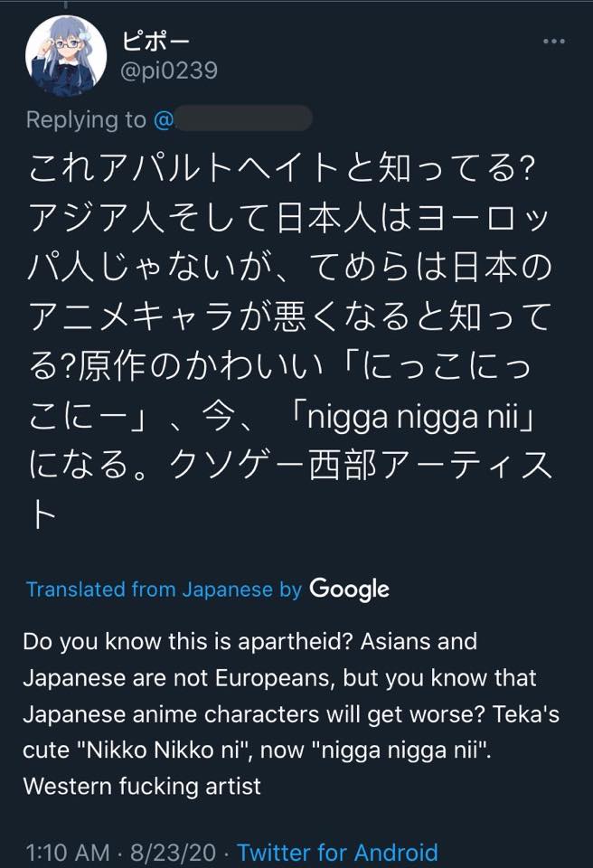593x868 pixels.
Task: Click the redacted replied-to username
Action: click(242, 118)
